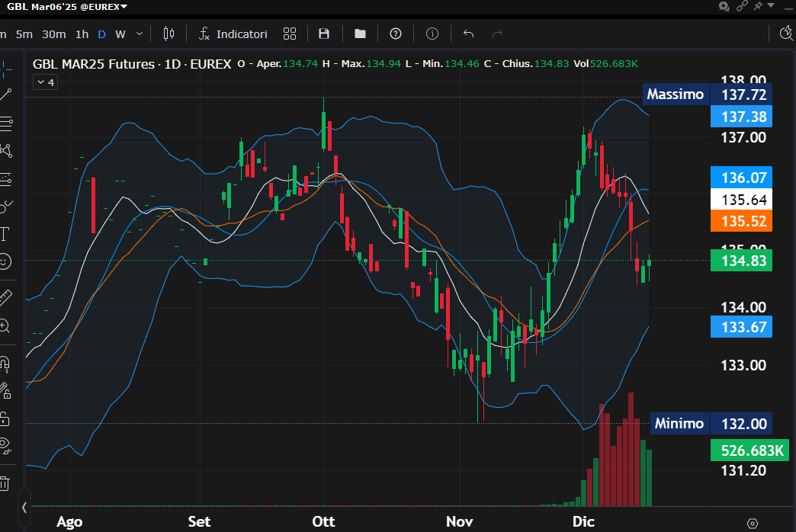The width and height of the screenshot is (796, 532).
Task: Undo the last chart action
Action: [x=468, y=34]
